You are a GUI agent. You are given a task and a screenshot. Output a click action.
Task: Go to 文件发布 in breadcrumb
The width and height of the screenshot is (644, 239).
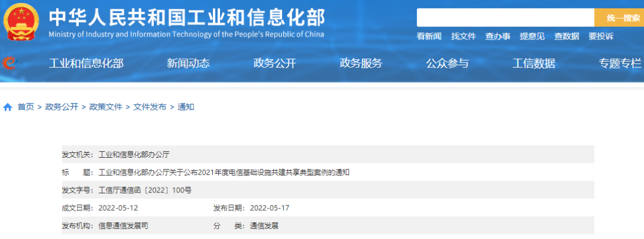point(150,108)
